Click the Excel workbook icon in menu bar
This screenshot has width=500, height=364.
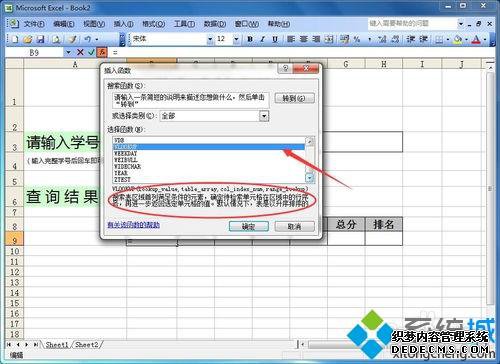click(x=14, y=24)
